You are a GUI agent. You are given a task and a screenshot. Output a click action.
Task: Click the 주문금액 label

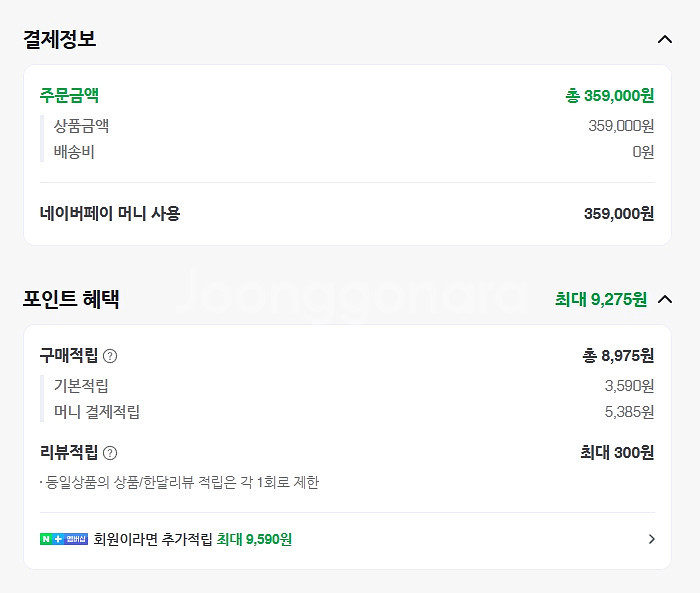[69, 95]
